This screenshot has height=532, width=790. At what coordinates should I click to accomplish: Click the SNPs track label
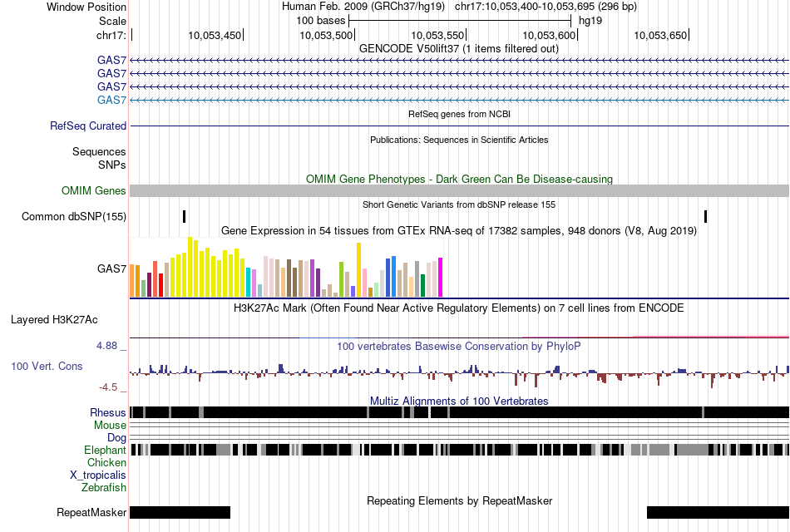[x=112, y=165]
